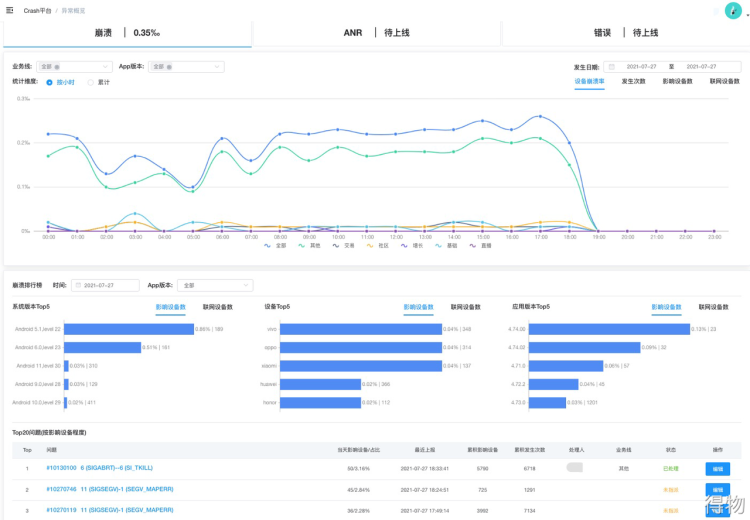Screen dimensions: 750x520
Task: Toggle 直播 series legend icon in chart
Action: point(472,244)
